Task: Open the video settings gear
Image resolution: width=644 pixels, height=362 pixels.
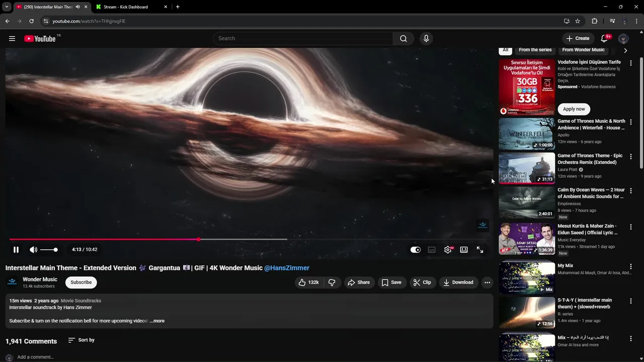Action: coord(448,250)
